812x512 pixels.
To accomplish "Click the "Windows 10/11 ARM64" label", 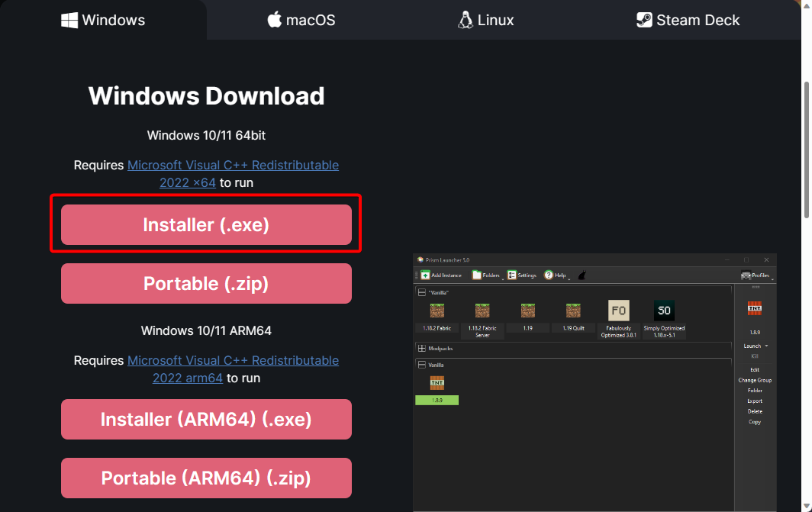I will (x=206, y=330).
